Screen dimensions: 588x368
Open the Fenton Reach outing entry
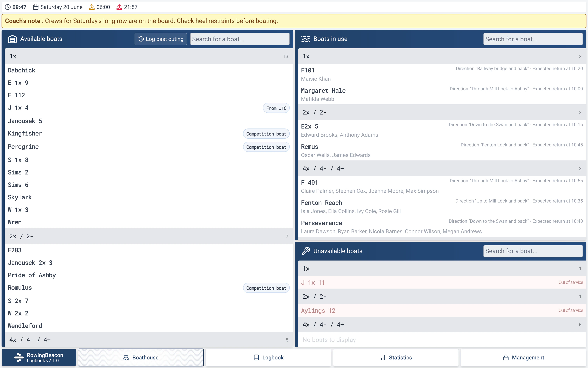(x=442, y=207)
